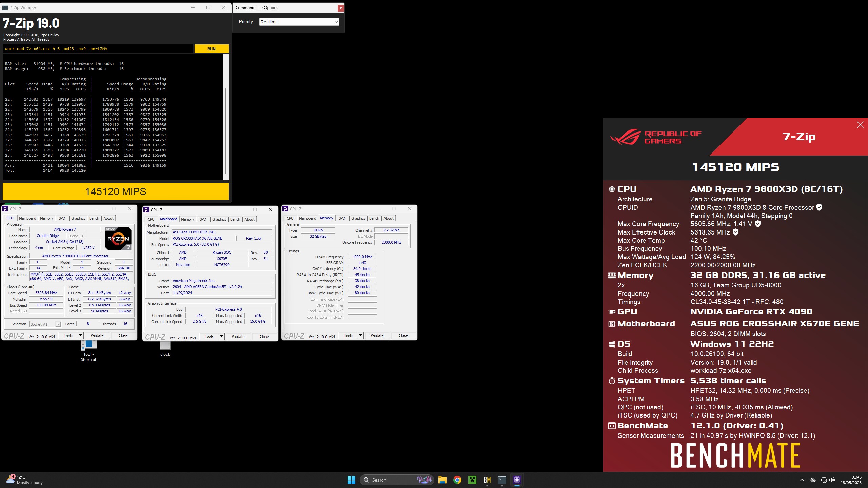Click the Max Effective Clock verified shield
This screenshot has width=868, height=488.
735,232
